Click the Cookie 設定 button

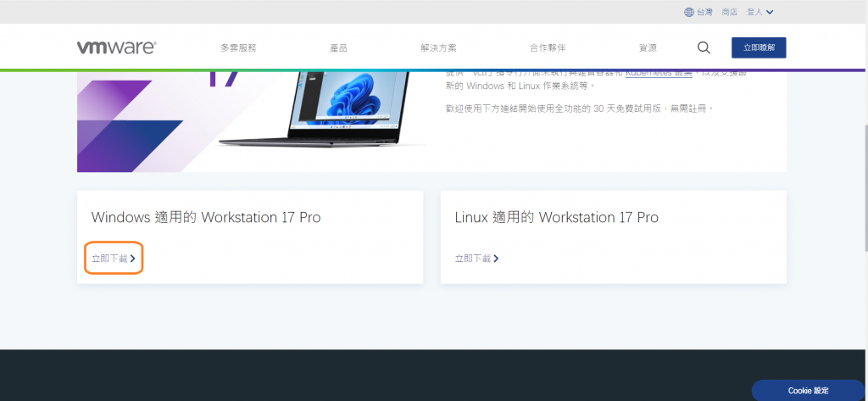click(x=808, y=391)
